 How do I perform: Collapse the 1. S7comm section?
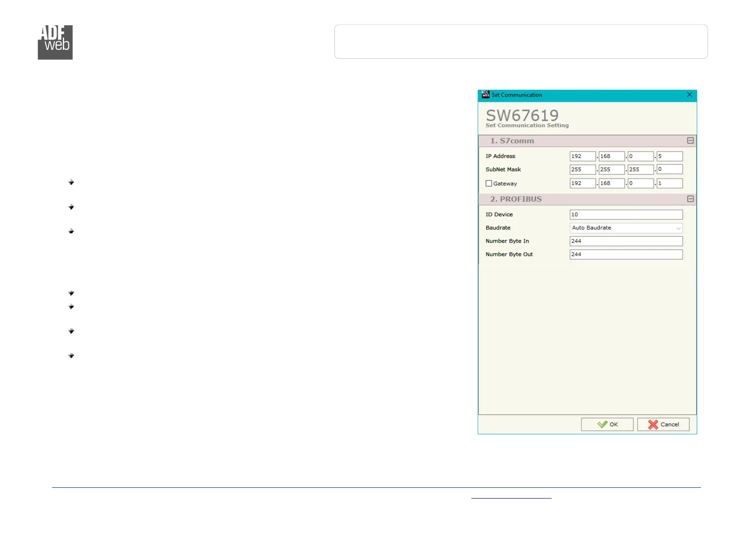pos(690,141)
